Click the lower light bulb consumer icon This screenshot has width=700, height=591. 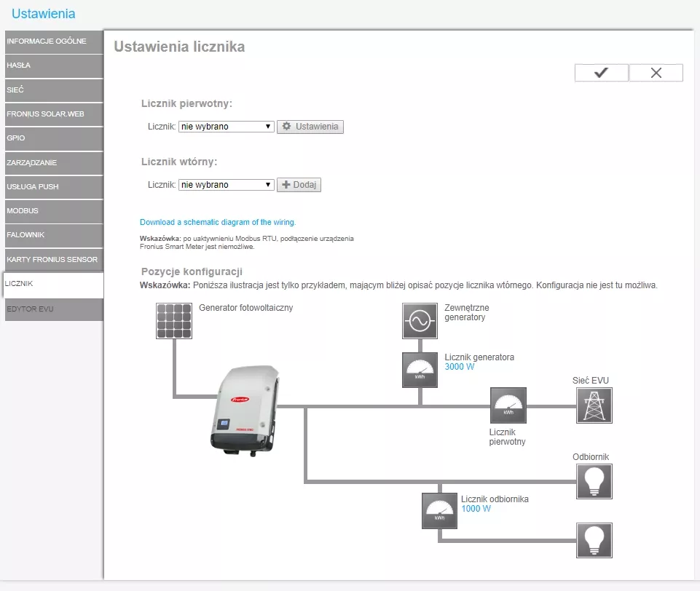(x=594, y=541)
